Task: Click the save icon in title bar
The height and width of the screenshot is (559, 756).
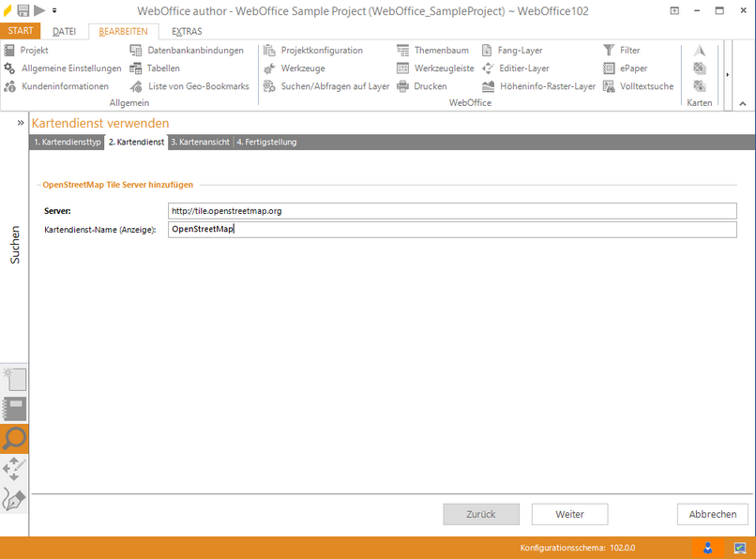Action: pos(23,10)
